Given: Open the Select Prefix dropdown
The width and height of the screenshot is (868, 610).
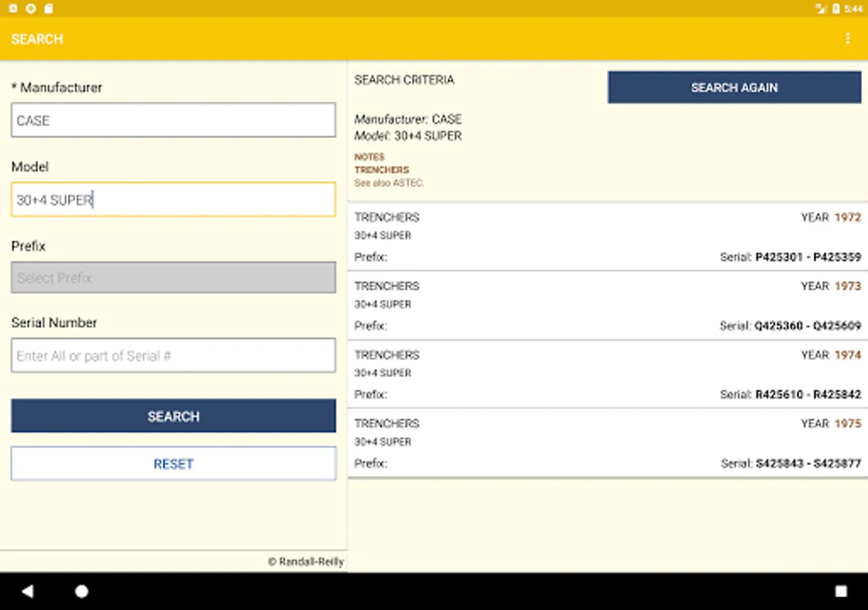Looking at the screenshot, I should tap(174, 277).
